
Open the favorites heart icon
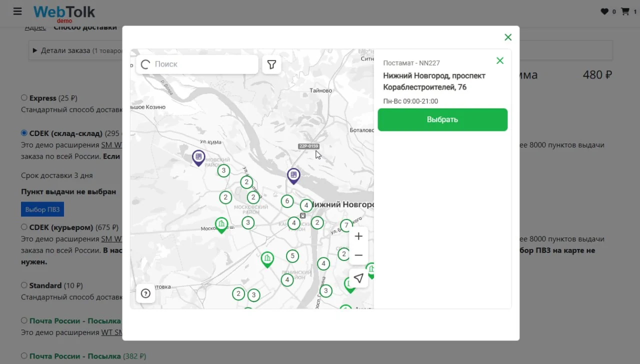(605, 11)
